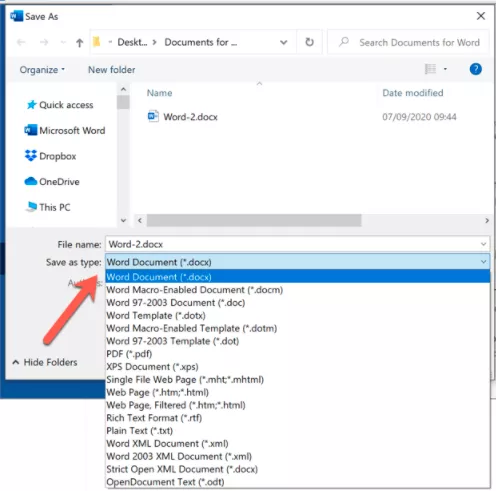The height and width of the screenshot is (491, 496).
Task: Click the folder icon in address bar
Action: tap(97, 42)
